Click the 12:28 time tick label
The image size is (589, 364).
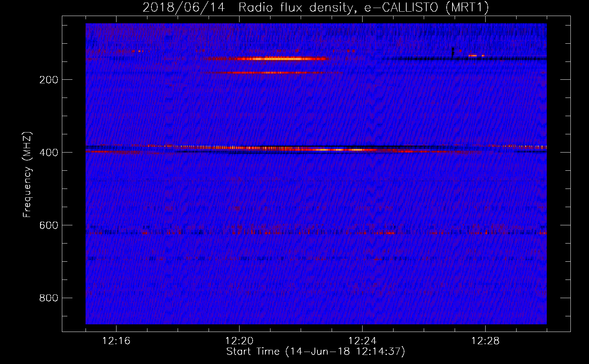(485, 341)
